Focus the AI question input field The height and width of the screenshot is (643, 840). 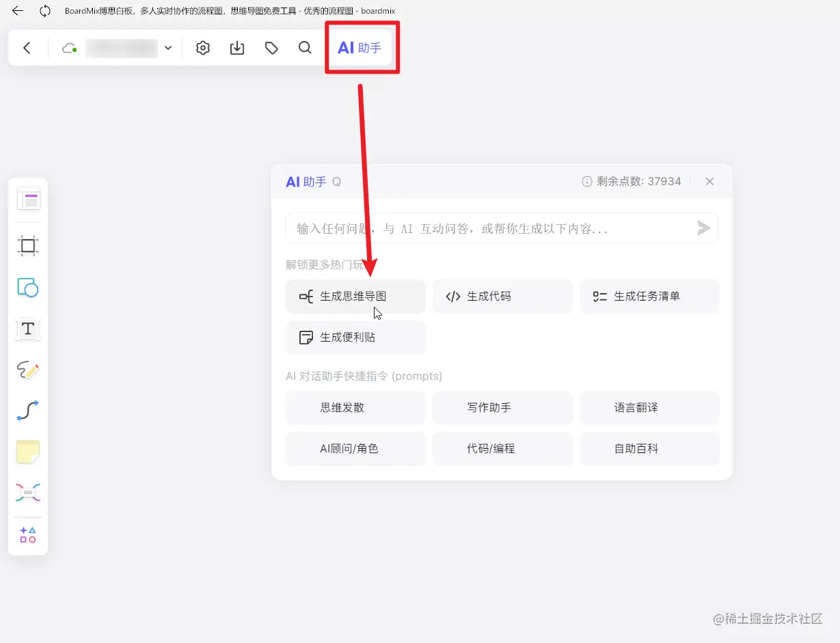click(502, 228)
